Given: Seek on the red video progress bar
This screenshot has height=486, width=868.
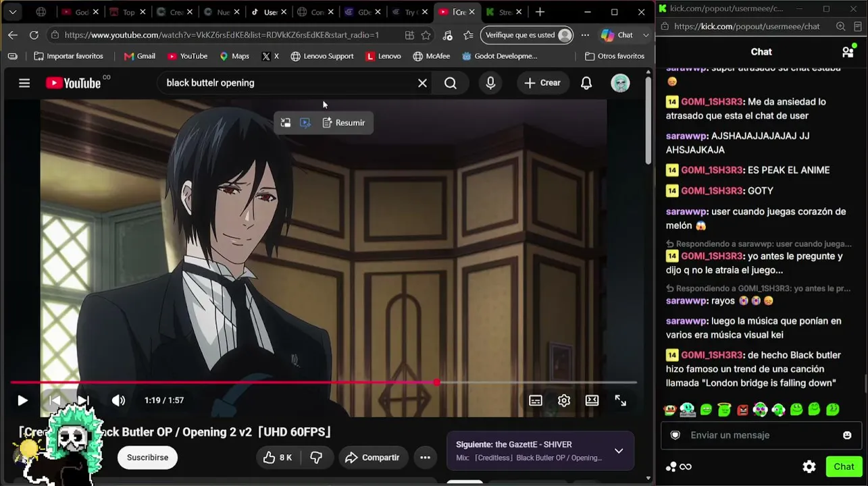Looking at the screenshot, I should [x=324, y=383].
